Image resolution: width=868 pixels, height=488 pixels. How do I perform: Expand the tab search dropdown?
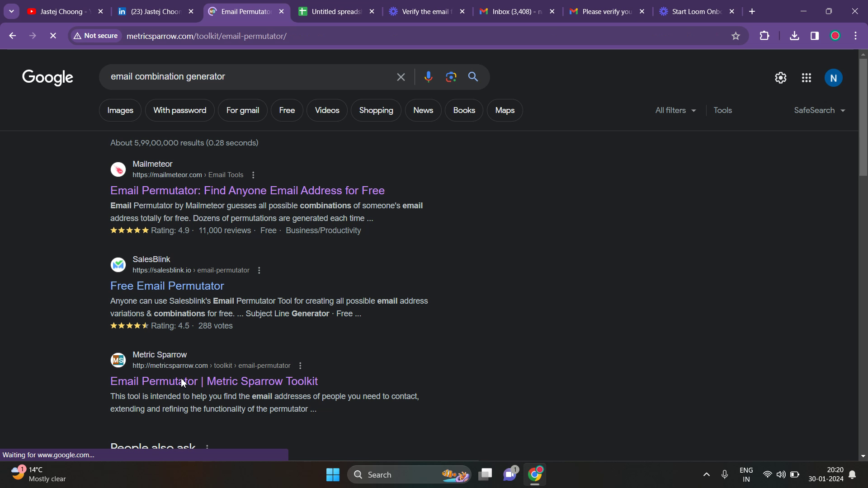tap(11, 12)
